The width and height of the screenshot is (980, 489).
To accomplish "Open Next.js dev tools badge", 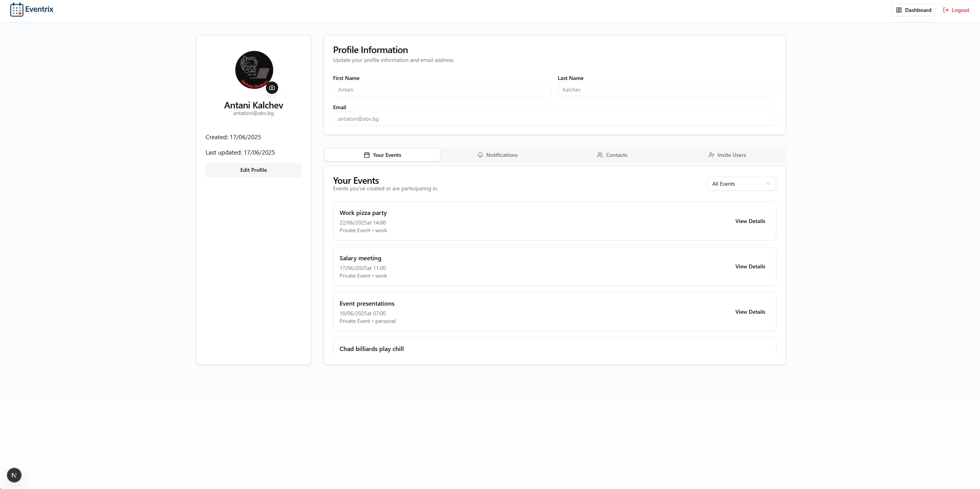I will (x=14, y=475).
